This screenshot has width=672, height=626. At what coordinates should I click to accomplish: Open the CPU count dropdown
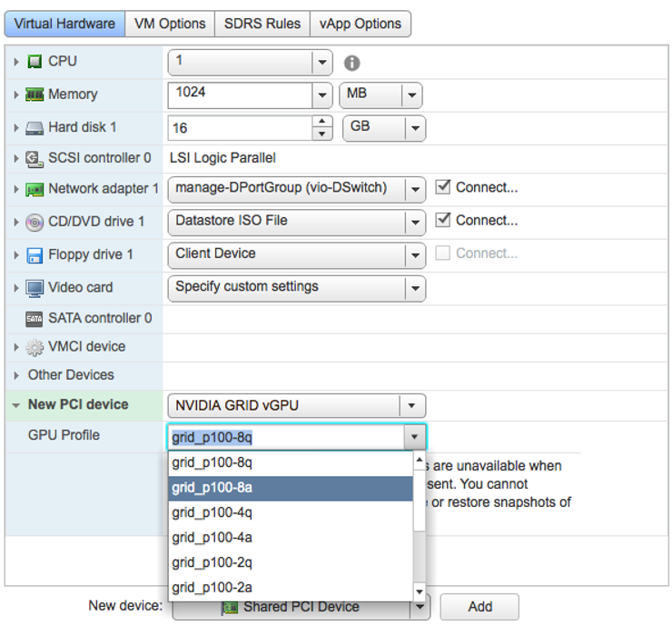[x=322, y=62]
